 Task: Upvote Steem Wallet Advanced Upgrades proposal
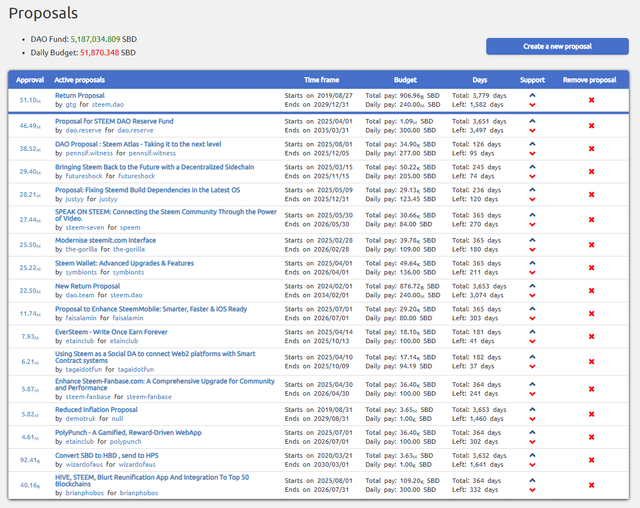click(x=532, y=263)
